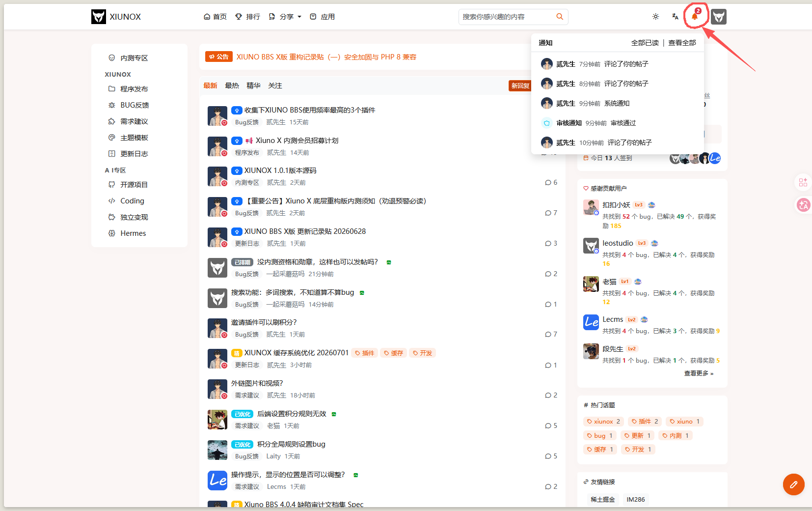Open the 排行 ranking nav item
This screenshot has width=812, height=511.
tap(247, 17)
